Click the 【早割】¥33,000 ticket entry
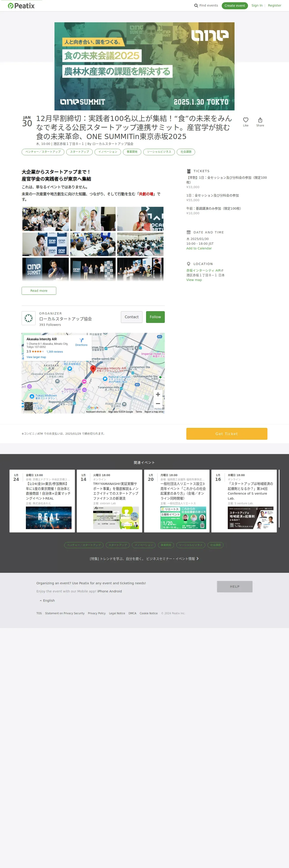This screenshot has width=289, height=868. pos(227,182)
